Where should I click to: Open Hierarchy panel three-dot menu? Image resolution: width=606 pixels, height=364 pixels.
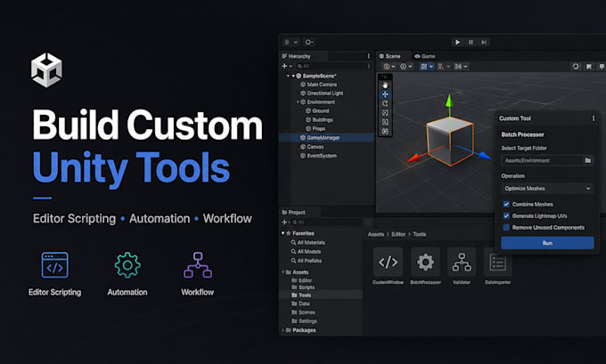(369, 56)
